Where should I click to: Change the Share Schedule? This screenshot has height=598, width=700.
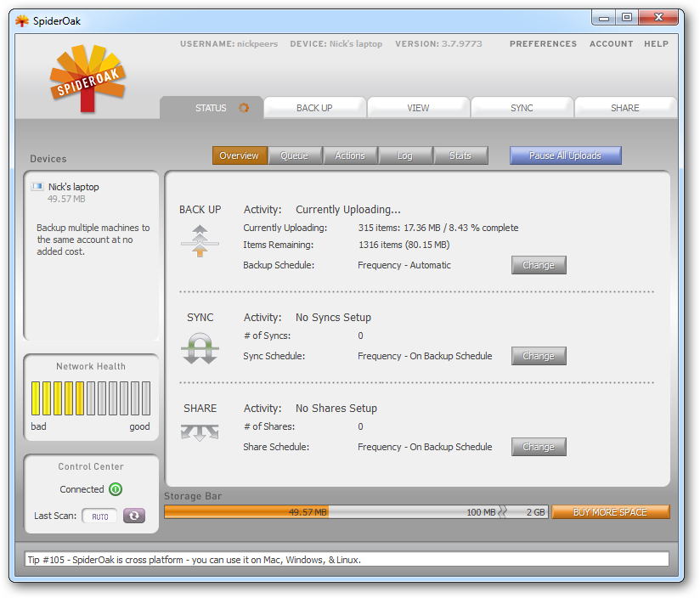point(539,447)
